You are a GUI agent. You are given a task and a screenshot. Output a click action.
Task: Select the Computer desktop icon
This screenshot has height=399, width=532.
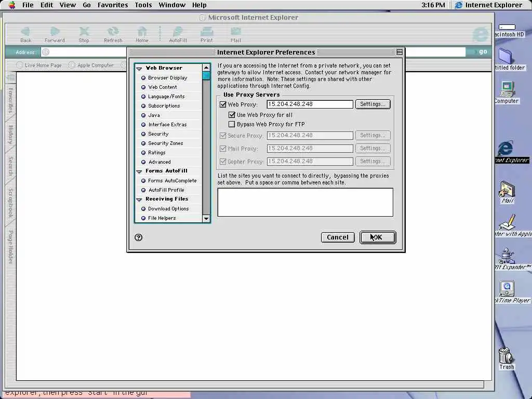point(507,89)
